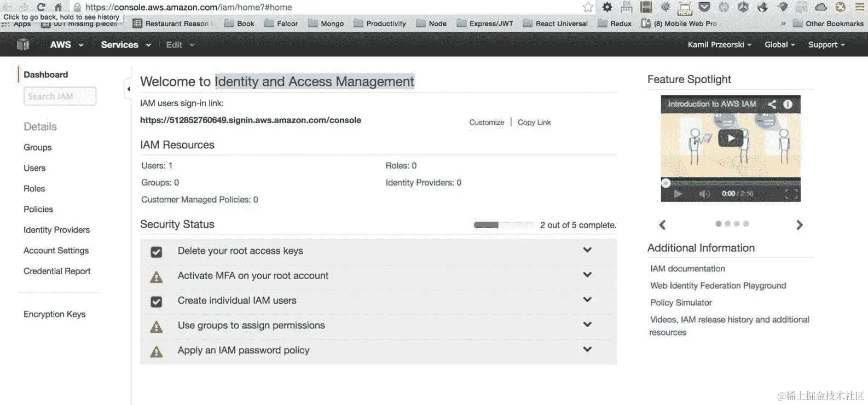This screenshot has width=868, height=405.
Task: Open the AWS dropdown in the header
Action: [66, 45]
